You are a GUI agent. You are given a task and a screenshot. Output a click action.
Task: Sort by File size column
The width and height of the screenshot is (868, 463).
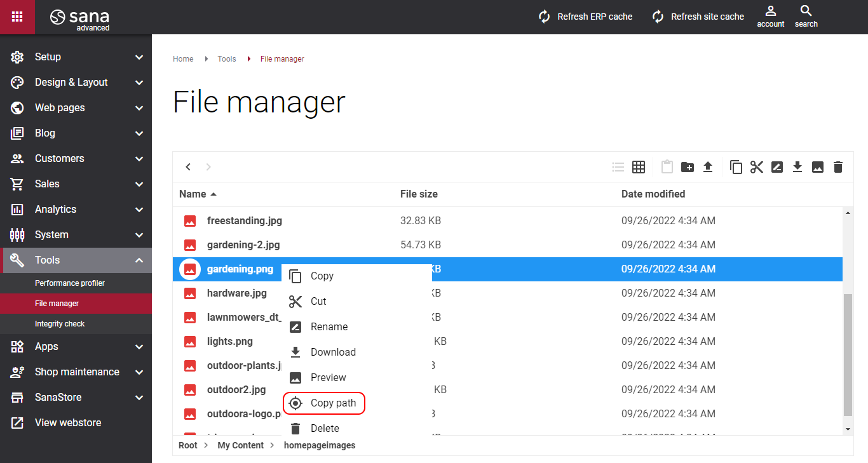coord(419,194)
